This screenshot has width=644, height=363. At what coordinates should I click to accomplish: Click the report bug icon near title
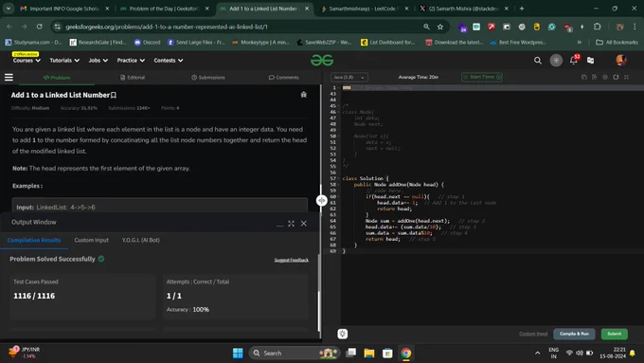coord(303,95)
